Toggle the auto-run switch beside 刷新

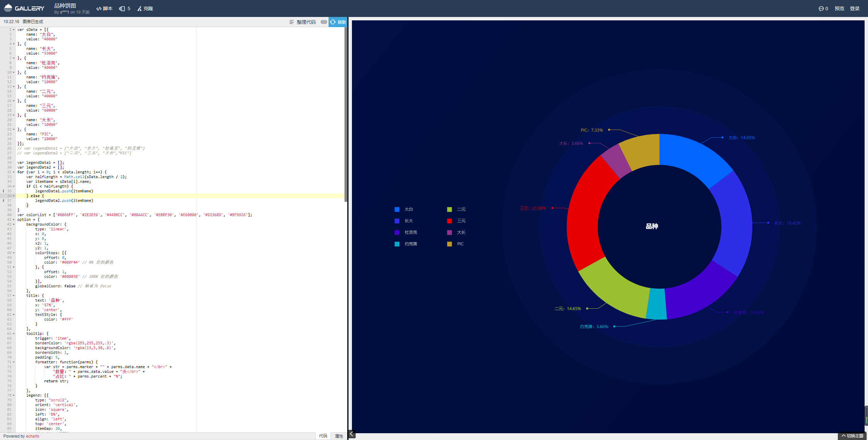pos(324,22)
